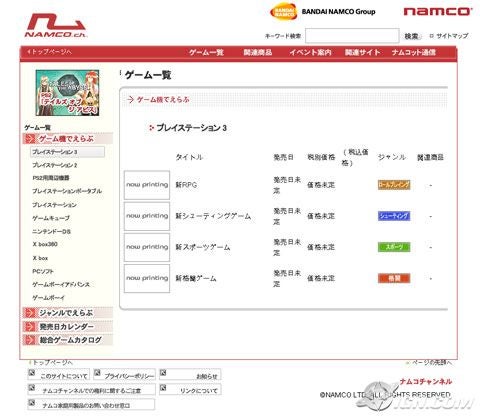The height and width of the screenshot is (417, 480).
Task: Click the green スポーツ genre badge
Action: point(394,247)
